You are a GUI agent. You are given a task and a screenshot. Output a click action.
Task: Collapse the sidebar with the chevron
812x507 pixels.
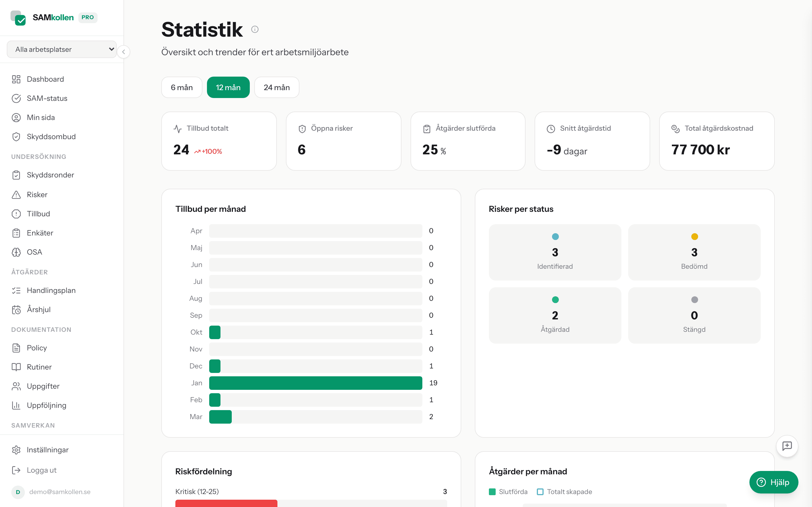point(124,52)
